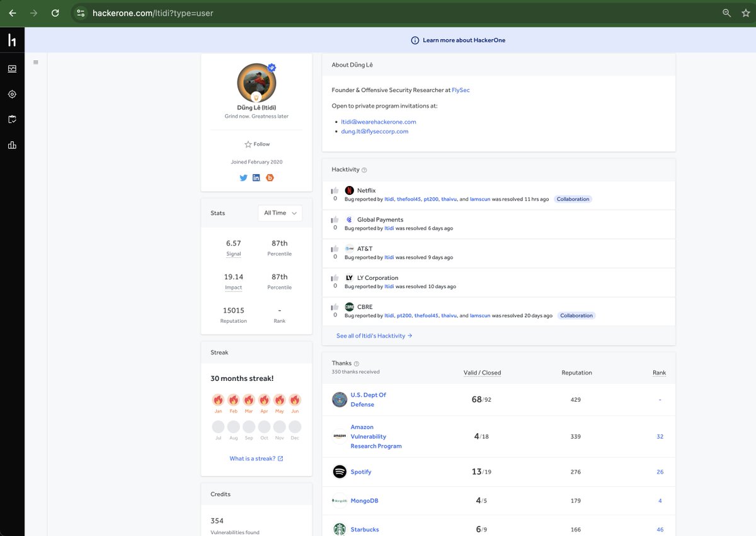Image resolution: width=756 pixels, height=536 pixels.
Task: Upvote the CBRE hacktivity item
Action: pyautogui.click(x=335, y=306)
